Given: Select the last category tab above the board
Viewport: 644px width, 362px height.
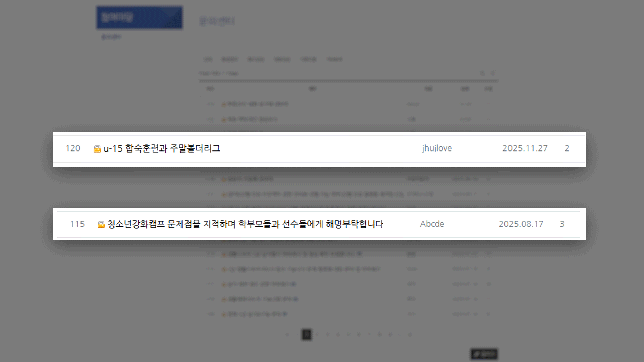Looking at the screenshot, I should click(334, 59).
